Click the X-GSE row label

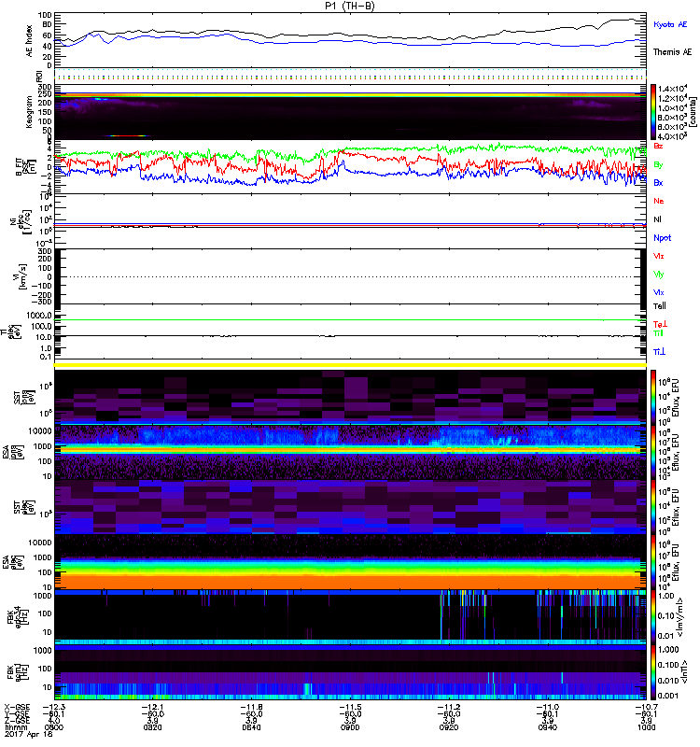[17, 707]
